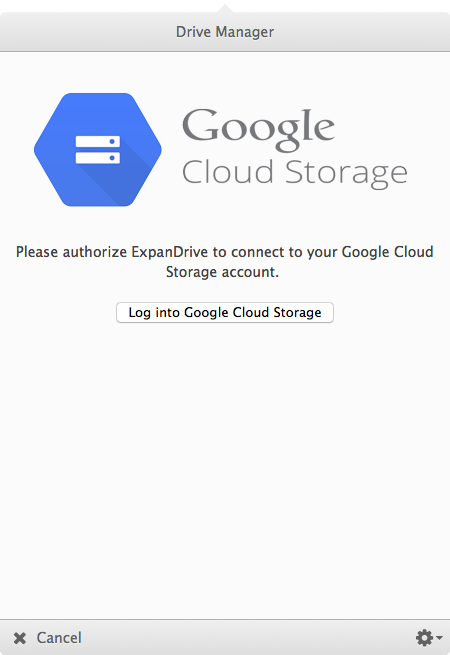Click the Storage account line of the message
450x655 pixels.
[222, 272]
